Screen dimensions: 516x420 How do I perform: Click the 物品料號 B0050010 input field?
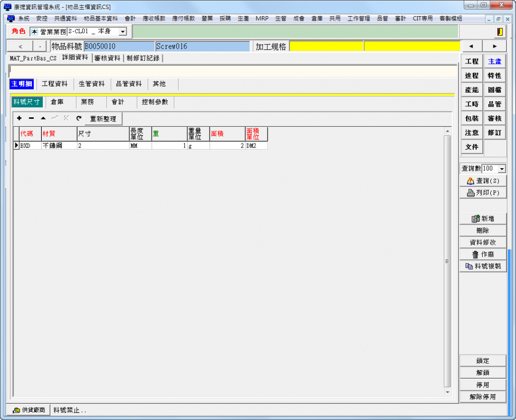(x=118, y=46)
